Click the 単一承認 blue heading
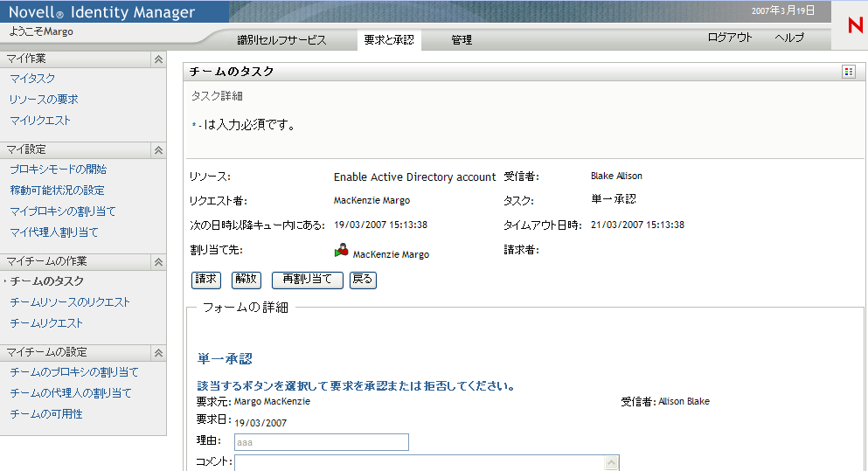The width and height of the screenshot is (868, 471). [x=225, y=358]
